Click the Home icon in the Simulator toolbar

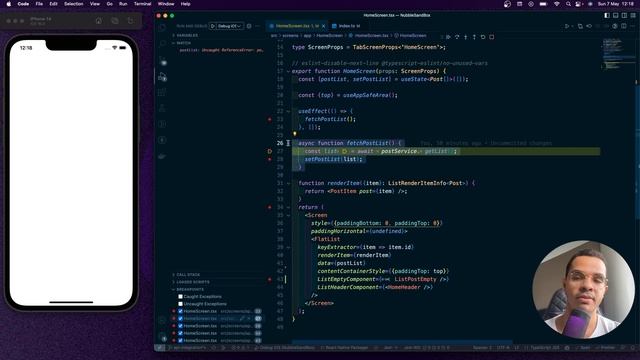pyautogui.click(x=99, y=21)
